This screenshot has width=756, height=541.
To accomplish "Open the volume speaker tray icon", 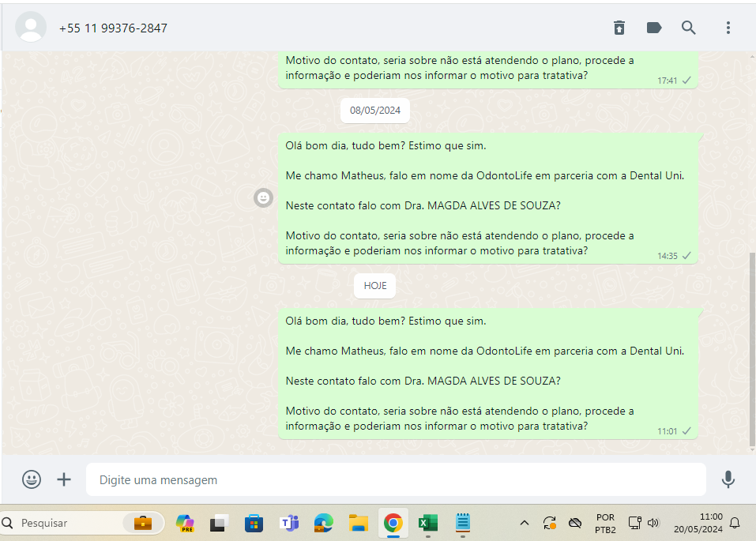I will (653, 523).
